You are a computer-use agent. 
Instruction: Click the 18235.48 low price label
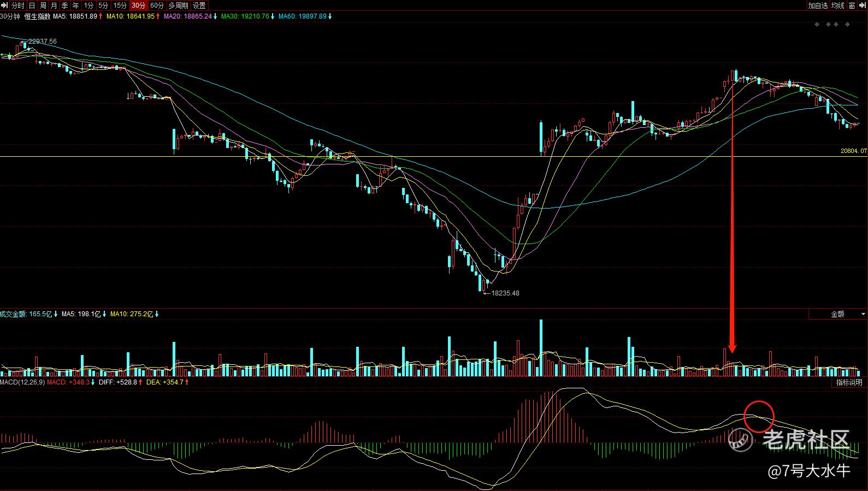[x=505, y=293]
